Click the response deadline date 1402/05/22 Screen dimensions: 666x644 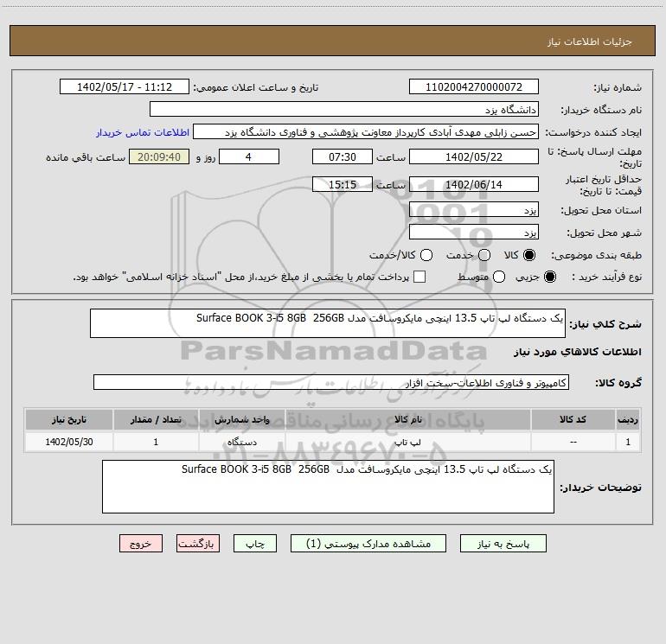tap(474, 156)
